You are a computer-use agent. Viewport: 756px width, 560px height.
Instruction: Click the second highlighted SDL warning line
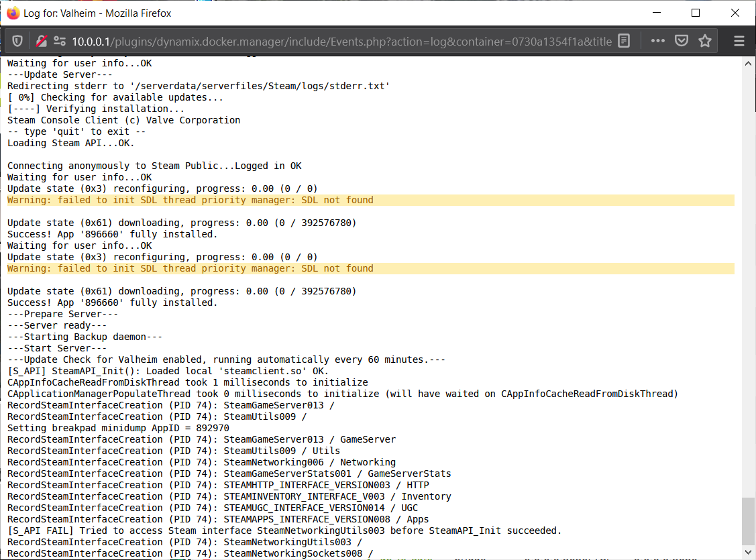tap(370, 268)
